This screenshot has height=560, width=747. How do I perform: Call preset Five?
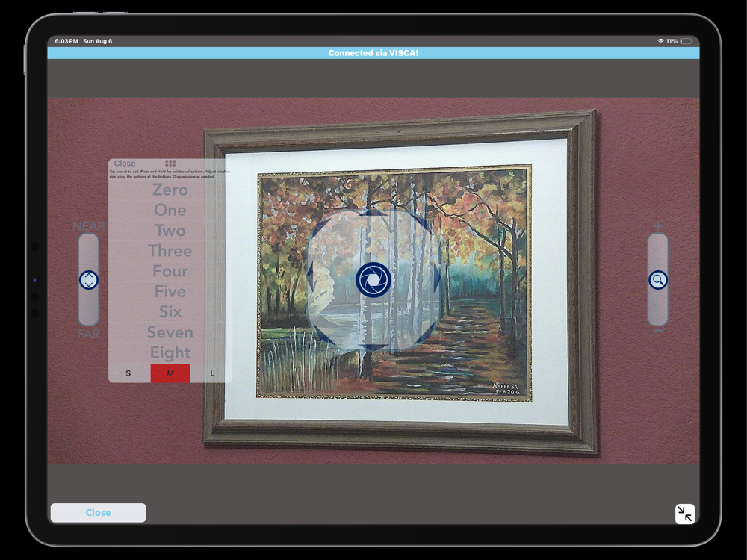pyautogui.click(x=170, y=291)
